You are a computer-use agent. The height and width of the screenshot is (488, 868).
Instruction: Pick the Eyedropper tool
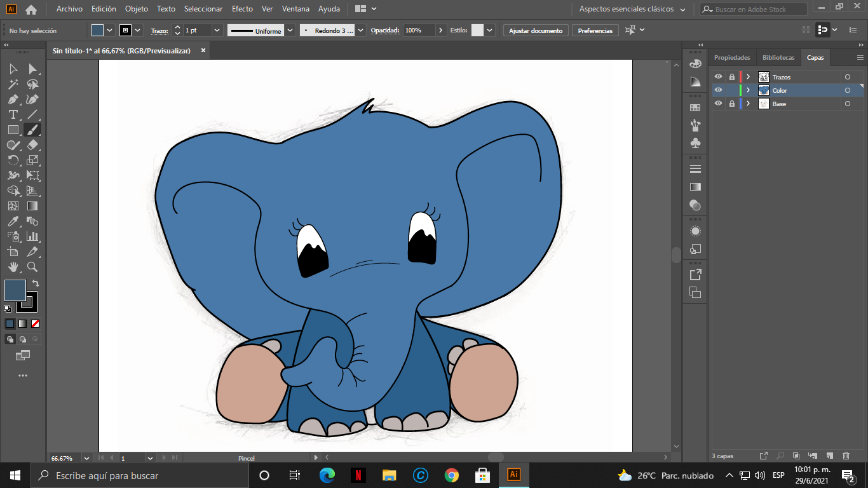[13, 221]
